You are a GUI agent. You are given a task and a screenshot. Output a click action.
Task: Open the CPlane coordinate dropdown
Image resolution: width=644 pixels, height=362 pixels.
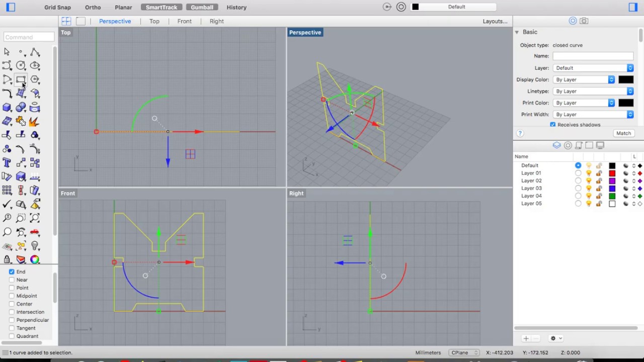click(464, 353)
